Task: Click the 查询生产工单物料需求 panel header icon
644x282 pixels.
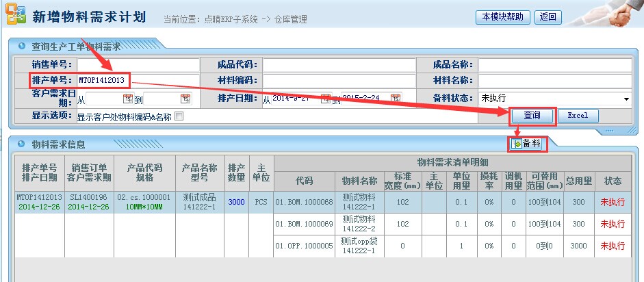Action: click(x=22, y=47)
